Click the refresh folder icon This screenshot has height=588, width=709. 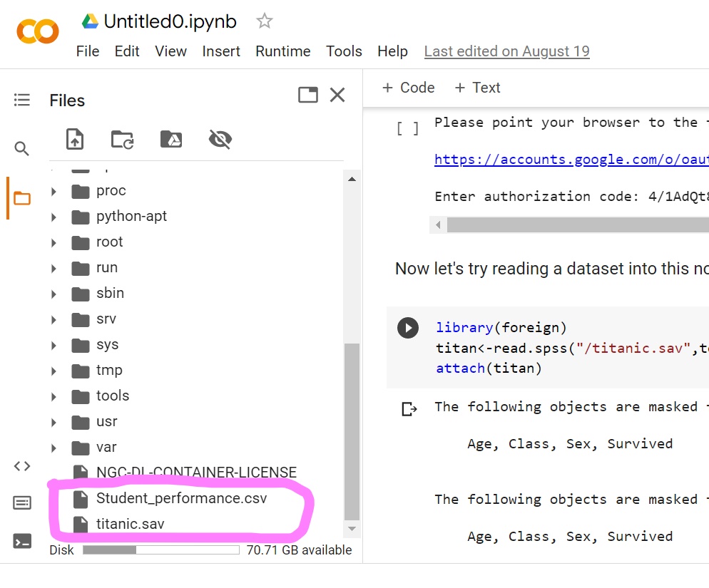(122, 139)
